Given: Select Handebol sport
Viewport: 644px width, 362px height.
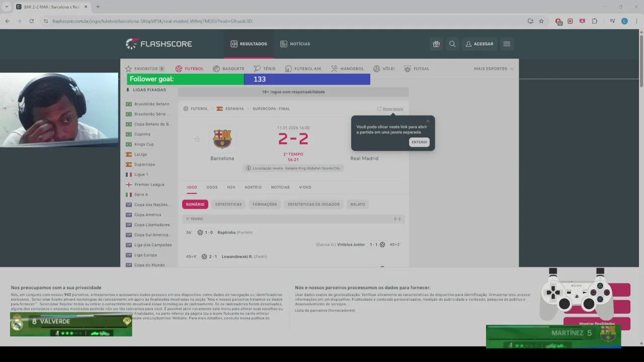Looking at the screenshot, I should point(347,68).
